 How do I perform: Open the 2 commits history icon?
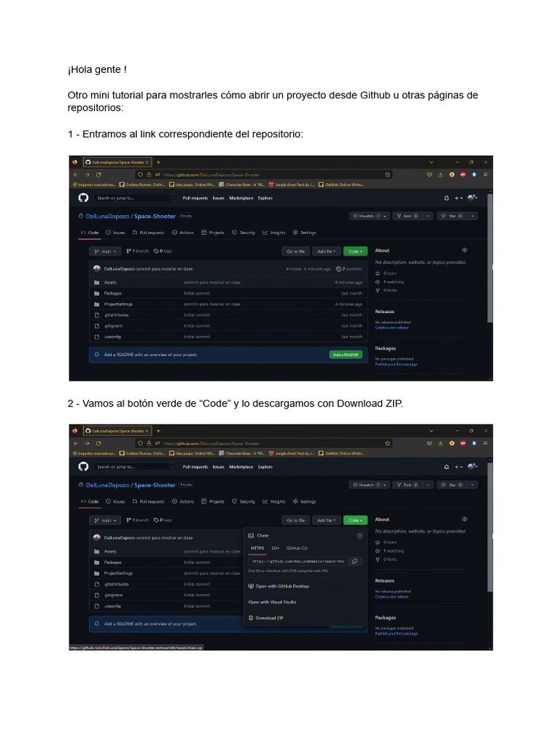point(338,268)
